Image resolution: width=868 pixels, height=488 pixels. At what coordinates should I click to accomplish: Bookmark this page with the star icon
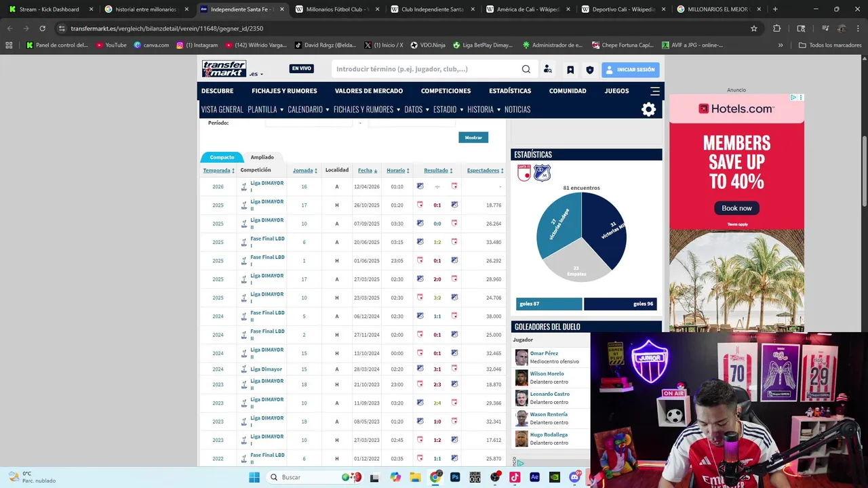pyautogui.click(x=753, y=28)
